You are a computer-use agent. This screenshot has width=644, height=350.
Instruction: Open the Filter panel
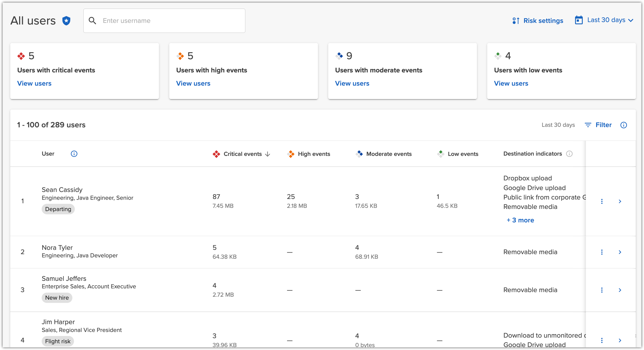click(x=598, y=125)
